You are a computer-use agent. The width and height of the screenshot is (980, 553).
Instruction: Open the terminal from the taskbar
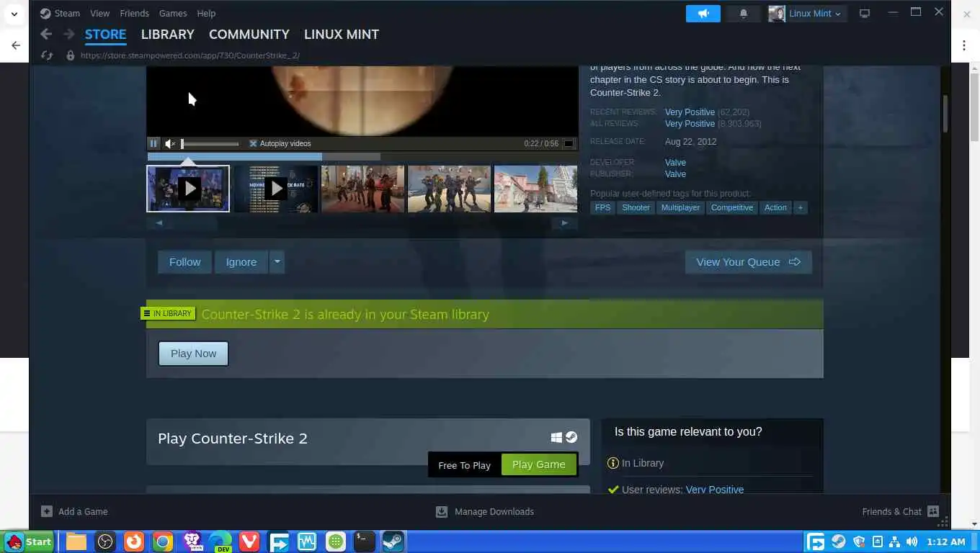click(x=365, y=541)
